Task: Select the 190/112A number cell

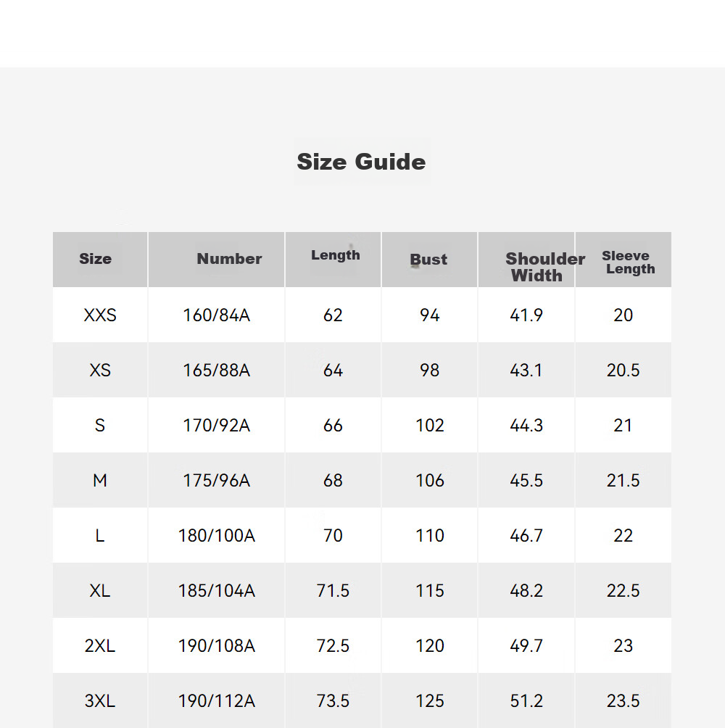Action: tap(216, 701)
